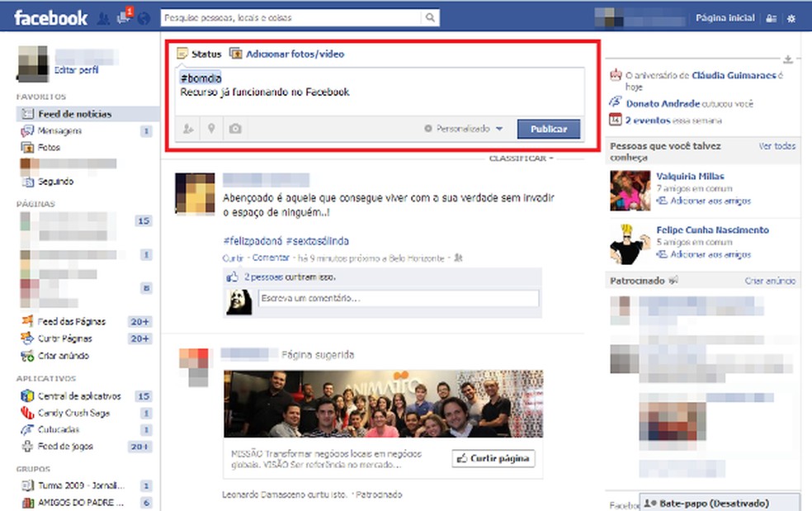Open the privacy lock dropdown in top bar
Screen dimensions: 812x511
(771, 17)
